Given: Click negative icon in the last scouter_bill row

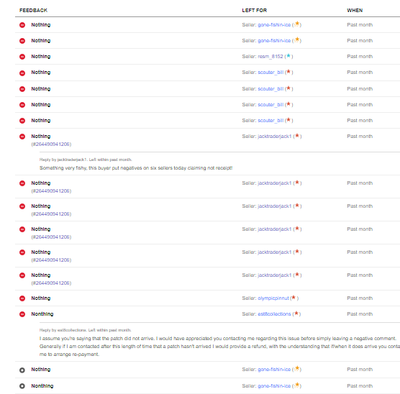Looking at the screenshot, I should [x=22, y=121].
